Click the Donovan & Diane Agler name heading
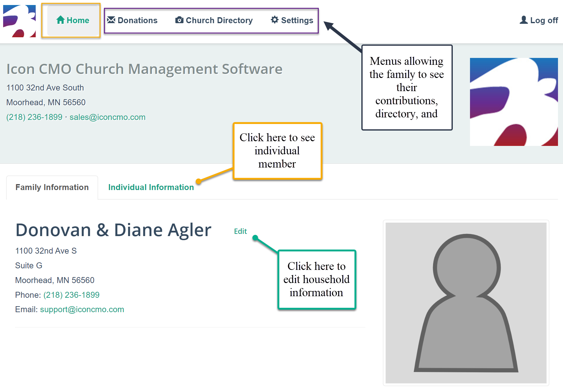The image size is (563, 392). click(x=113, y=230)
